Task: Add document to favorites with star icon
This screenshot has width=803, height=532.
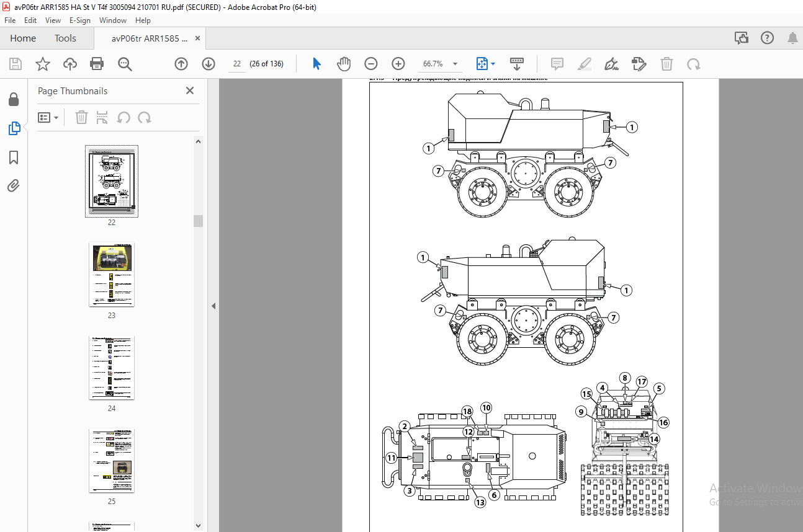Action: (x=42, y=64)
